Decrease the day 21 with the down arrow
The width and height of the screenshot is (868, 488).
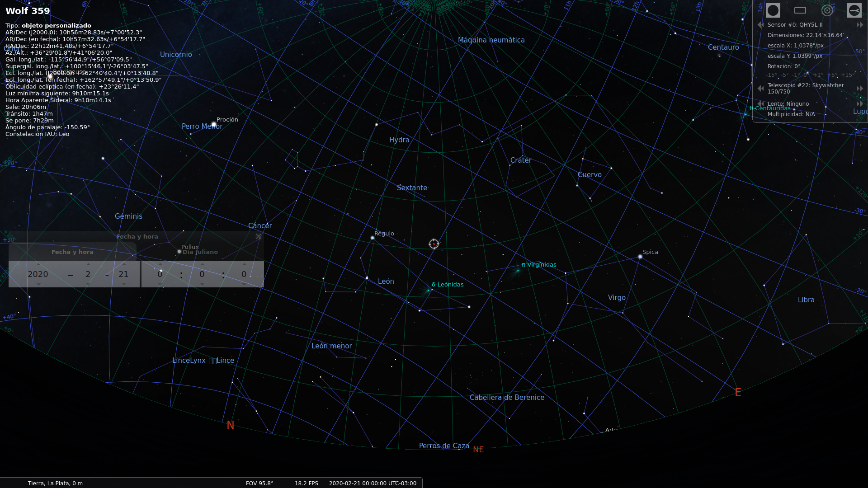[x=124, y=284]
